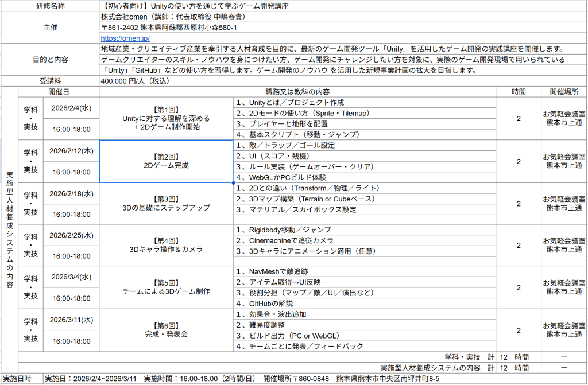588x385 pixels.
Task: Click the 2026/2/4(水) date cell
Action: tap(71, 107)
